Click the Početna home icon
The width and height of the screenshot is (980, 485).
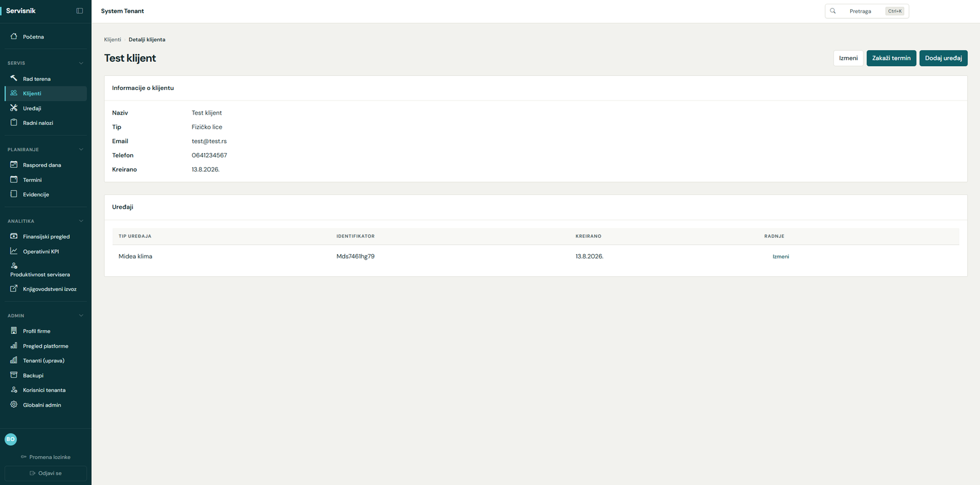[x=13, y=36]
